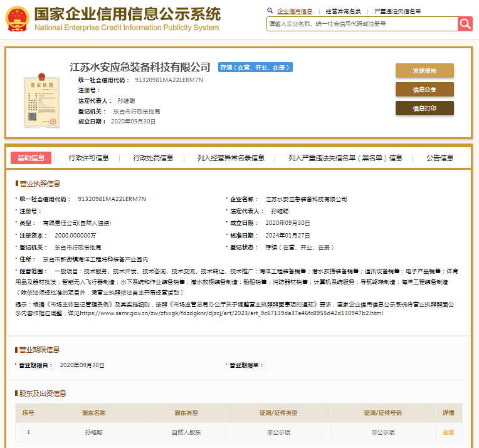Select the 严重违法失信名单 search category

tap(397, 11)
